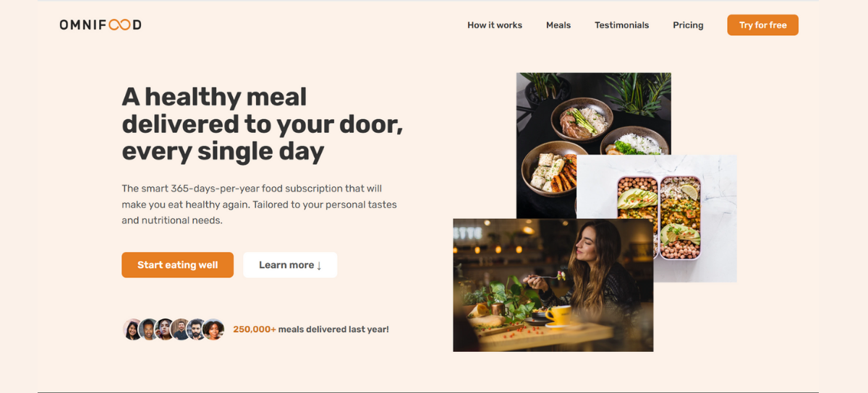This screenshot has width=868, height=393.
Task: Click the last avatar with curly-haired woman
Action: click(213, 329)
